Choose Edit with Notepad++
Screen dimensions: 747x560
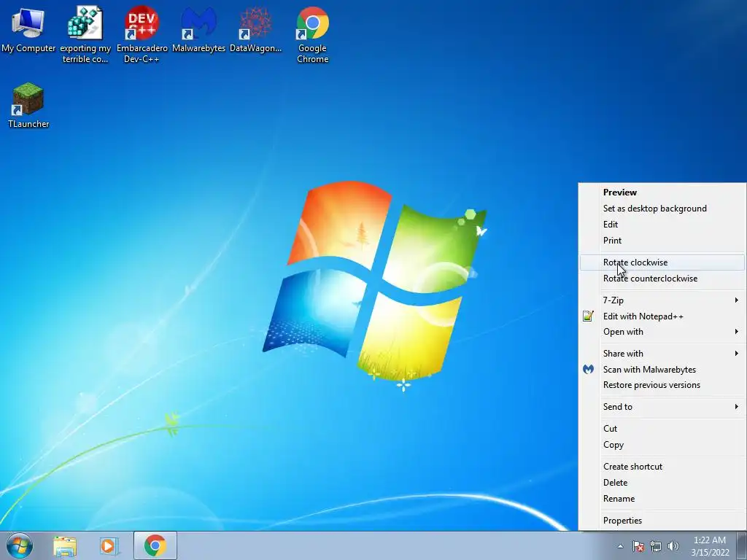(662, 316)
